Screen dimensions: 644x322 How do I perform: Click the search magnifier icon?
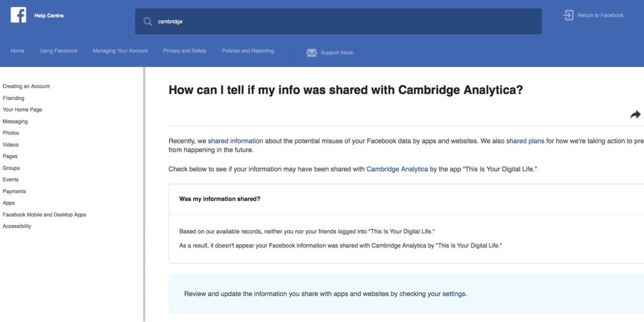pyautogui.click(x=147, y=22)
